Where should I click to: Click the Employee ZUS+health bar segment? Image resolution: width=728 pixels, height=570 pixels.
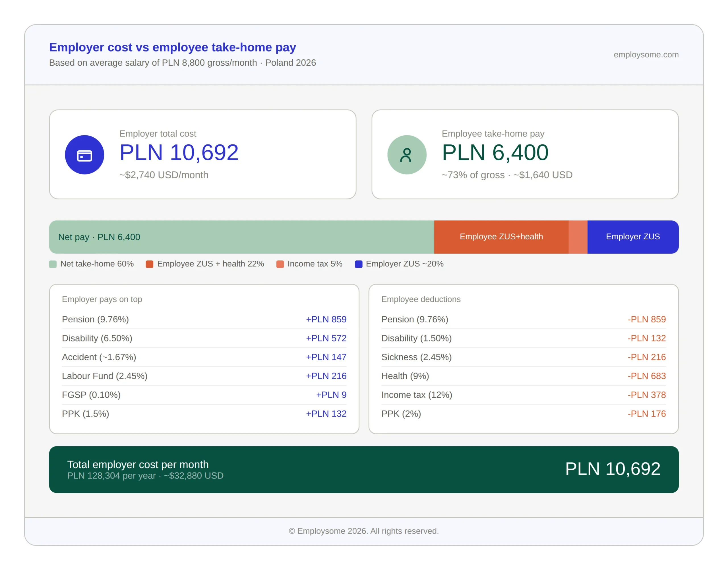(x=501, y=237)
